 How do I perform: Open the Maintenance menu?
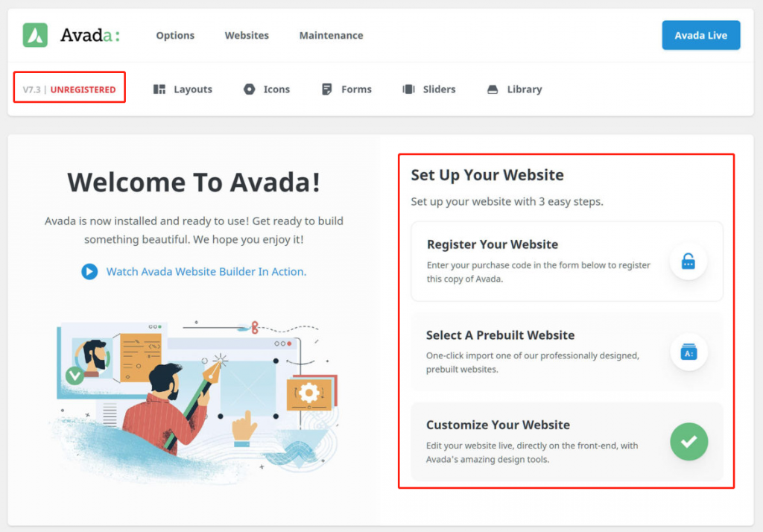click(331, 35)
